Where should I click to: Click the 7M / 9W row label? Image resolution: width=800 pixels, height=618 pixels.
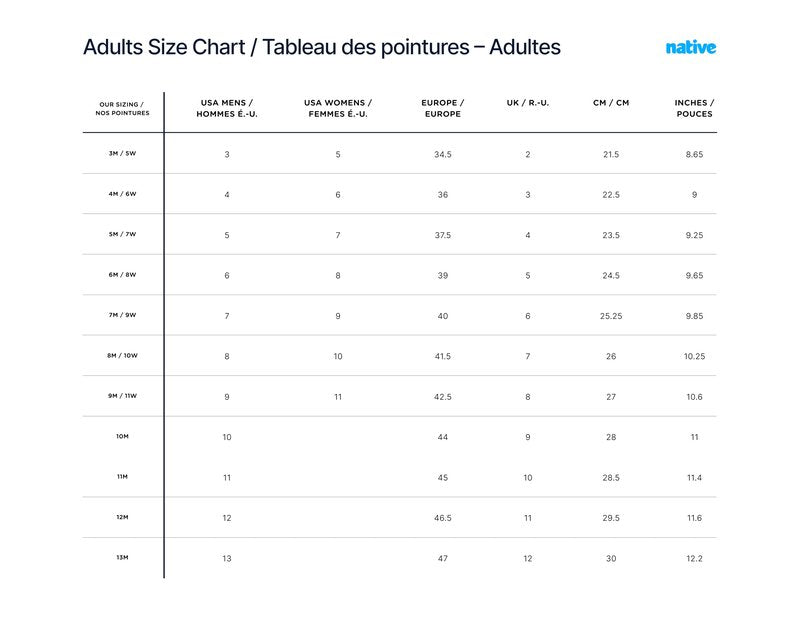122,315
